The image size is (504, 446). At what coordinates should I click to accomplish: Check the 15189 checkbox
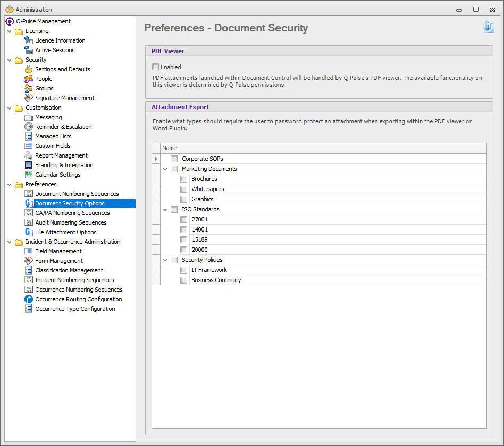click(184, 239)
